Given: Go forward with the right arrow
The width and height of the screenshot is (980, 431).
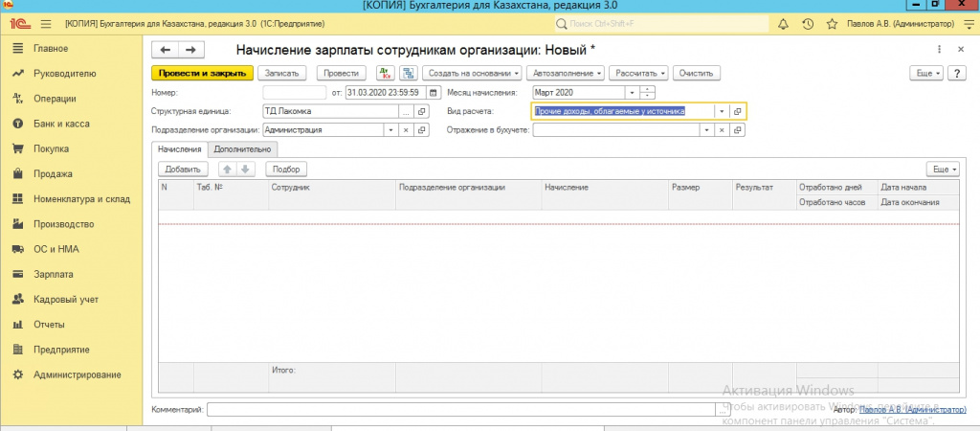Looking at the screenshot, I should 191,50.
